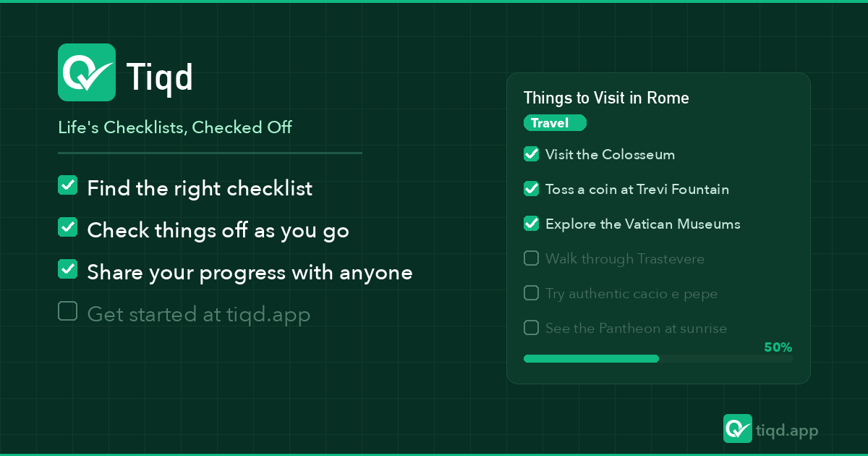
Task: Click the green checklist progress bar
Action: [591, 358]
